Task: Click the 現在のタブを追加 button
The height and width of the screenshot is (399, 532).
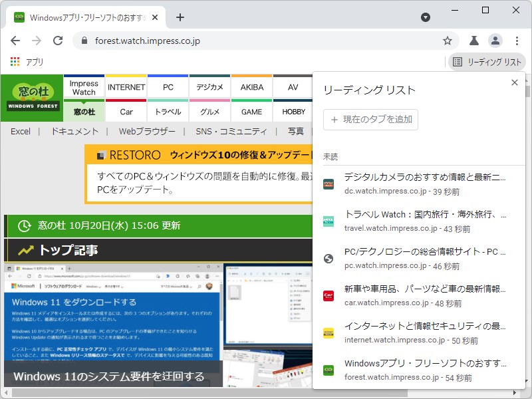Action: (x=370, y=119)
